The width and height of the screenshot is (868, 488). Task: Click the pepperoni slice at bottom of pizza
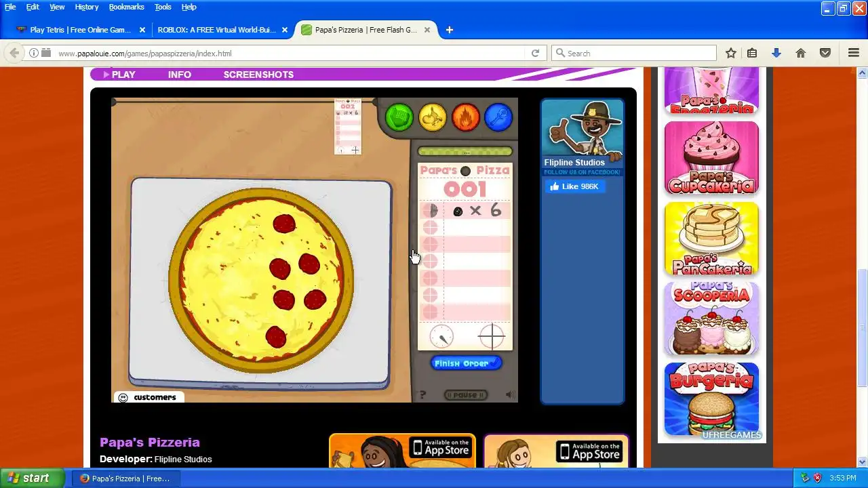(x=275, y=336)
